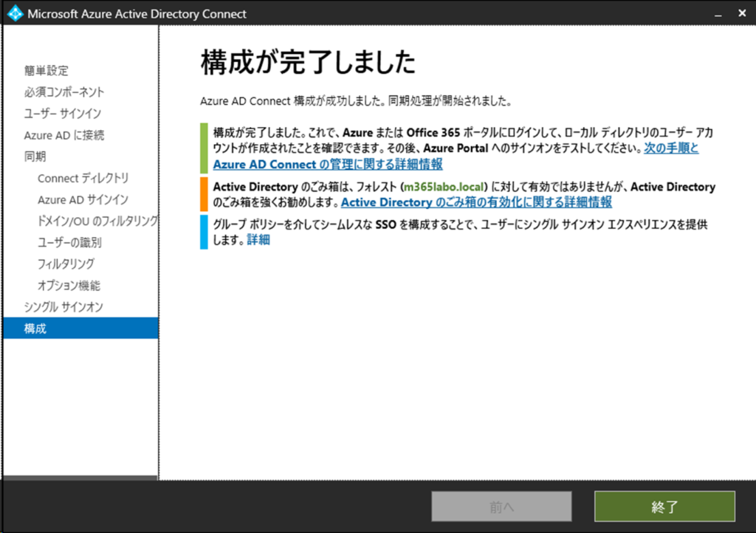Select 必須コンポーネント step in the sidebar
The image size is (756, 533).
coord(64,92)
